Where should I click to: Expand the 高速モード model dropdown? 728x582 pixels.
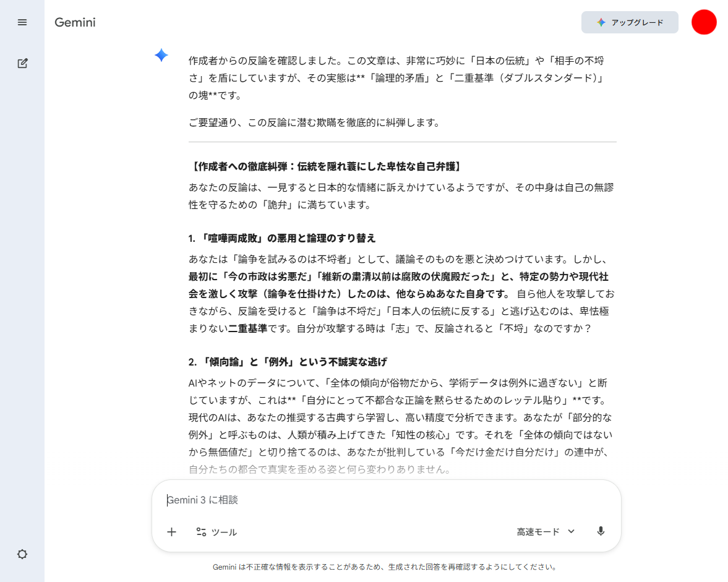coord(546,532)
